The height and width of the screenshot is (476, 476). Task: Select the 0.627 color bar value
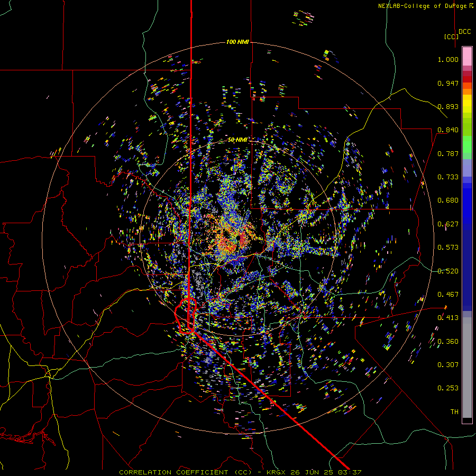(x=448, y=224)
